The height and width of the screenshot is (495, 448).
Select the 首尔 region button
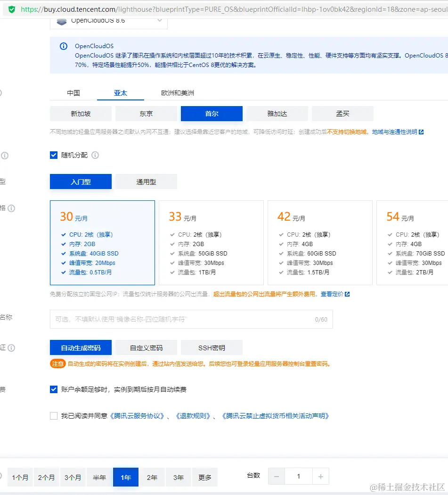212,114
